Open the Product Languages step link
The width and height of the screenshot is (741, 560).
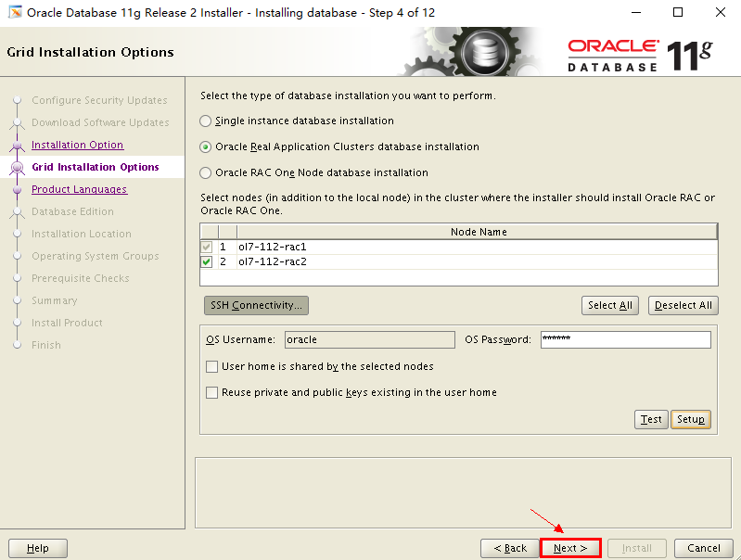(80, 189)
